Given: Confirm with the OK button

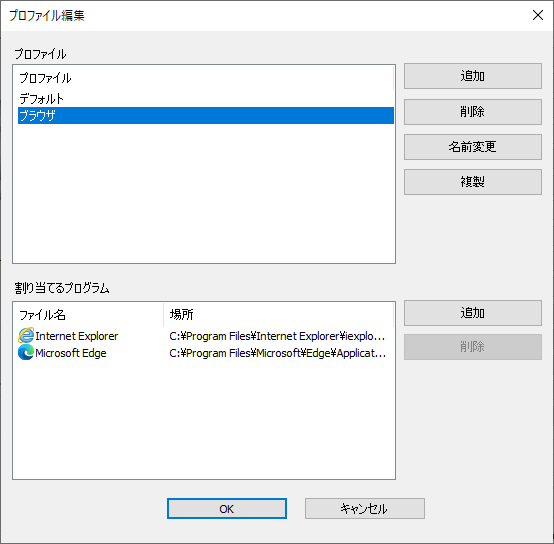Looking at the screenshot, I should point(226,509).
